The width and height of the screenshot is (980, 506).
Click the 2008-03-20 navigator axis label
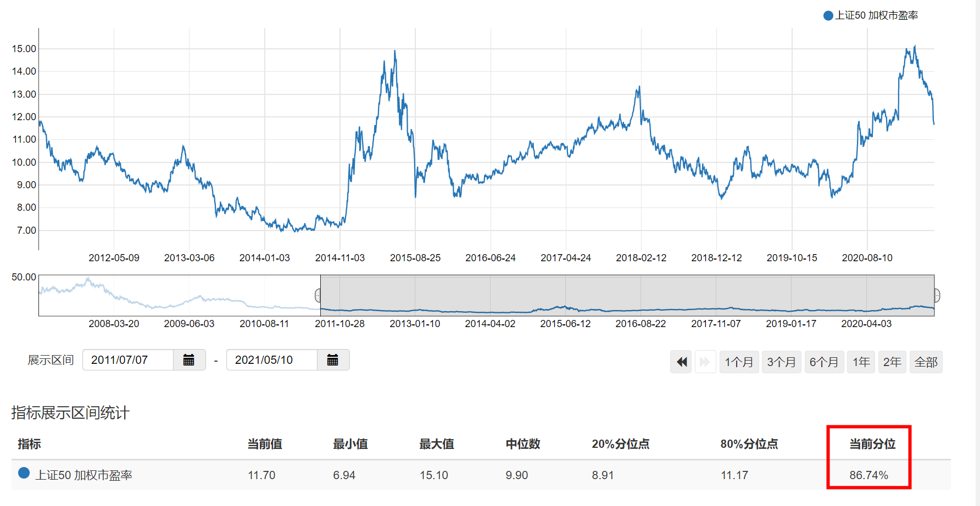tap(114, 324)
